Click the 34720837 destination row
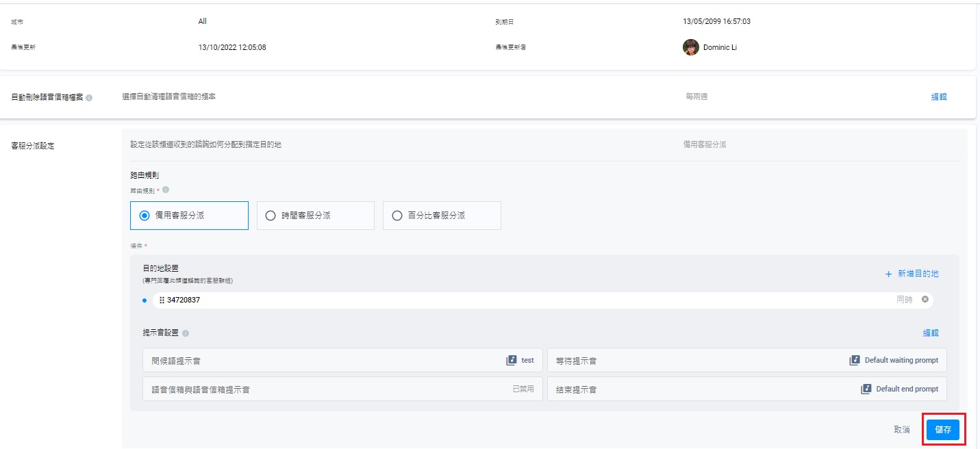This screenshot has height=449, width=980. (x=542, y=300)
